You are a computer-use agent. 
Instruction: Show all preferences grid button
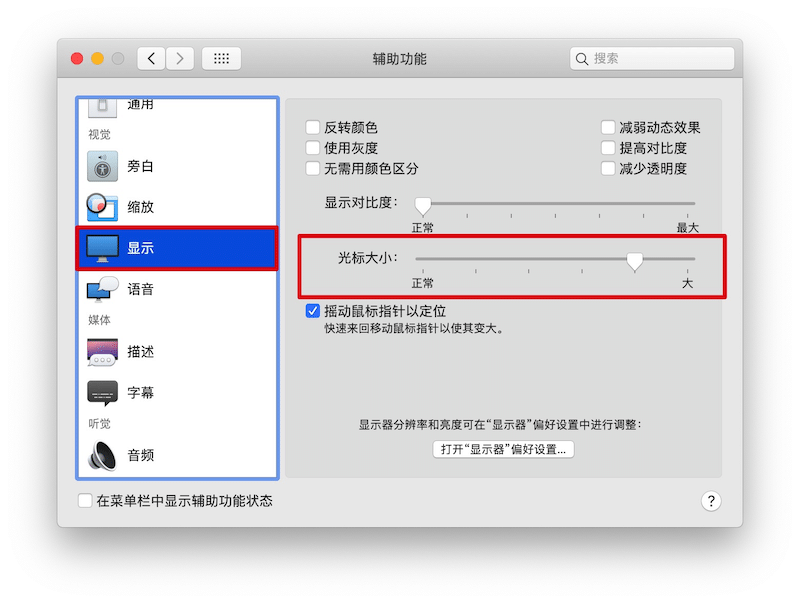point(221,59)
